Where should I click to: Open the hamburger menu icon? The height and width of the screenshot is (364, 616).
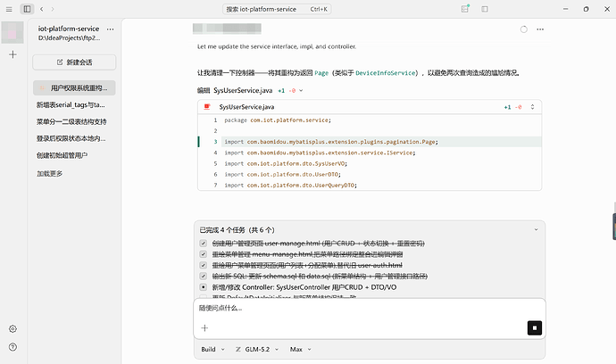click(x=9, y=9)
